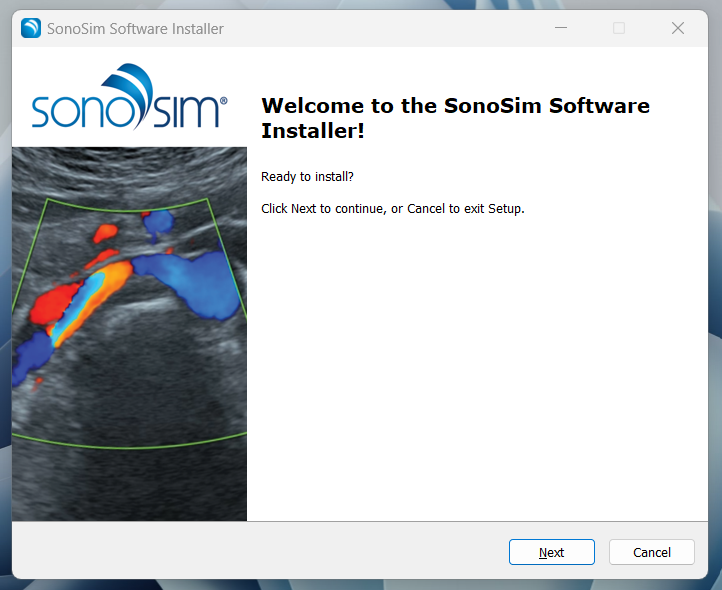Image resolution: width=722 pixels, height=590 pixels.
Task: Close the SonoSim installer window
Action: click(x=677, y=29)
